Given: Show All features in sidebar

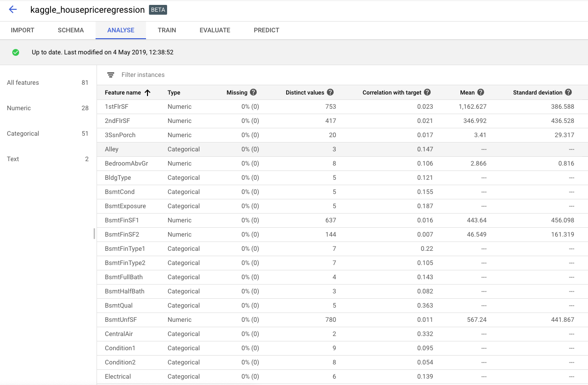Looking at the screenshot, I should click(48, 83).
